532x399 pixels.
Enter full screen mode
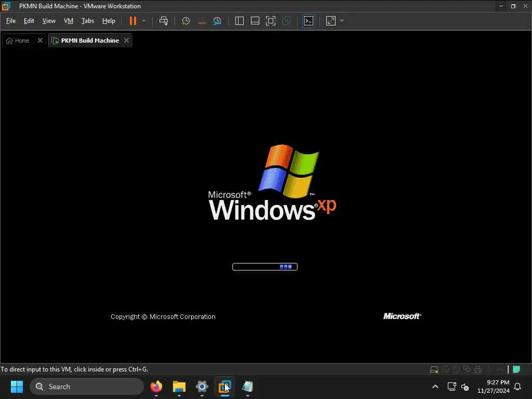click(270, 21)
